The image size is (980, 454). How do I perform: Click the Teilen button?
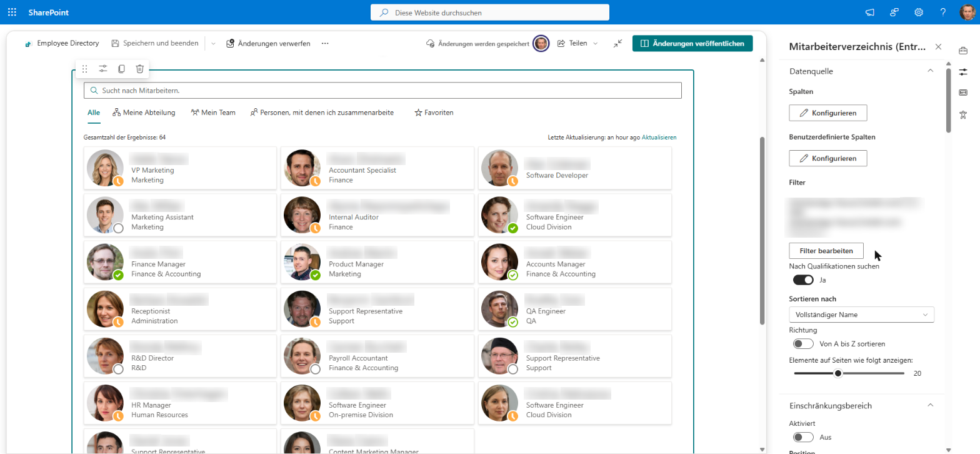(572, 43)
